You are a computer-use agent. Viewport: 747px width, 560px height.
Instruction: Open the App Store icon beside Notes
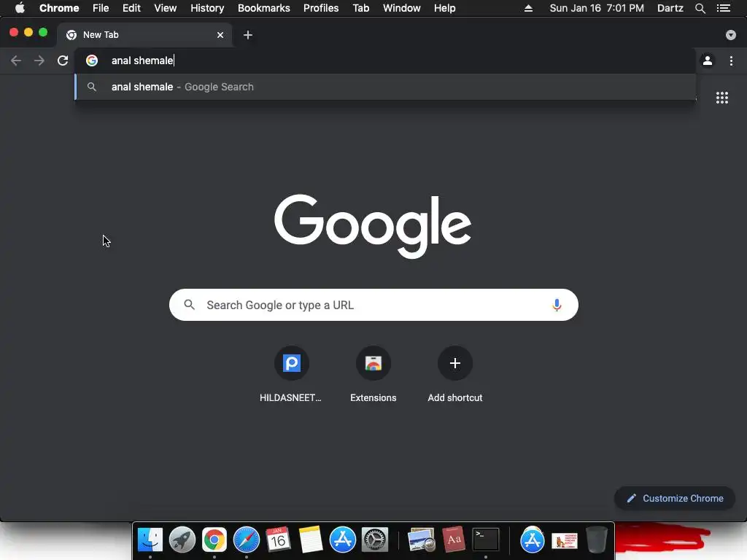click(343, 540)
